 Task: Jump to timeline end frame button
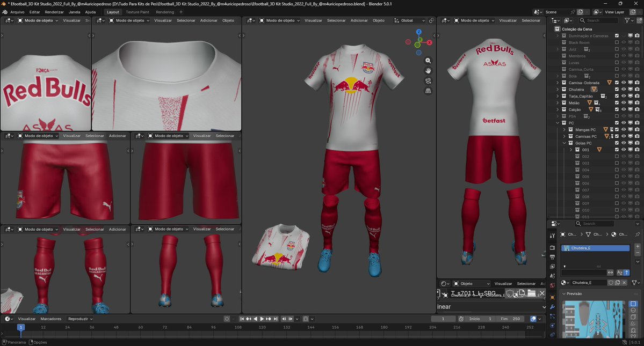[276, 319]
